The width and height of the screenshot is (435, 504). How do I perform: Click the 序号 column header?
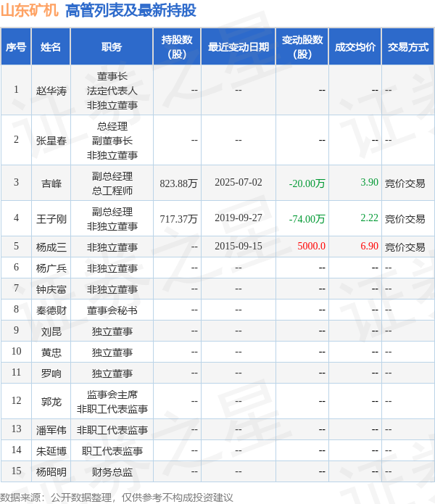tap(16, 47)
